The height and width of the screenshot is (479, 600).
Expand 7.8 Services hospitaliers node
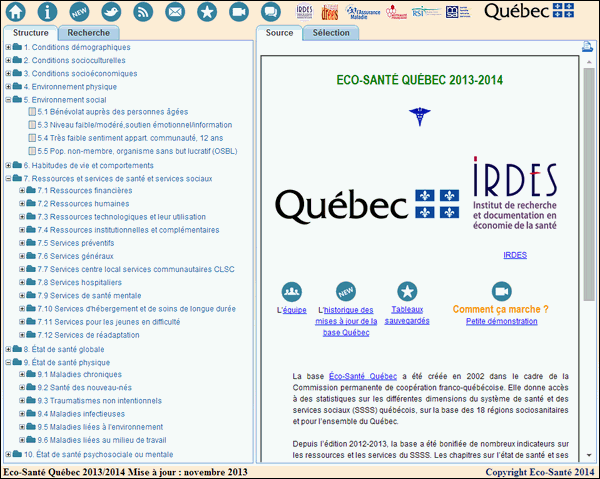point(22,282)
